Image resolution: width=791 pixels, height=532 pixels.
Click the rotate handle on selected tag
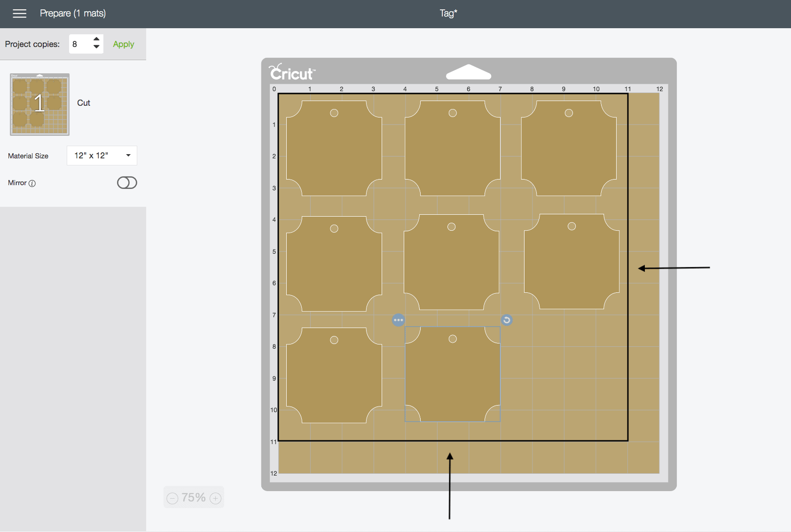coord(507,320)
